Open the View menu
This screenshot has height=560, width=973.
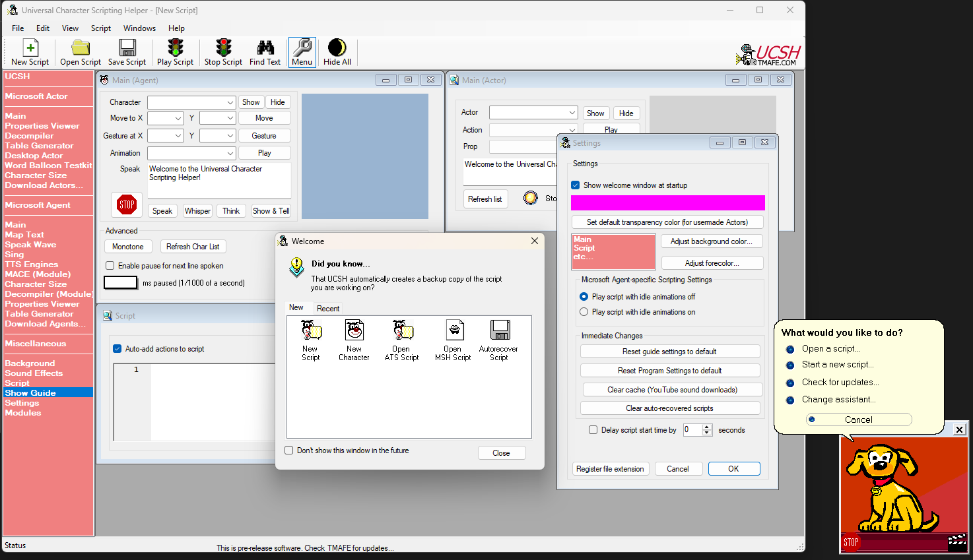coord(70,28)
